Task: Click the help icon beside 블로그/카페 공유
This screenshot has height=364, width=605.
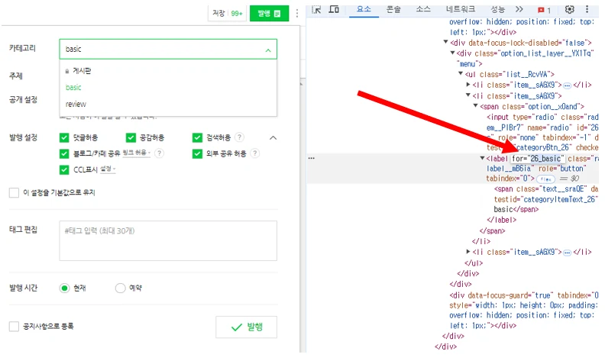Action: coord(159,153)
